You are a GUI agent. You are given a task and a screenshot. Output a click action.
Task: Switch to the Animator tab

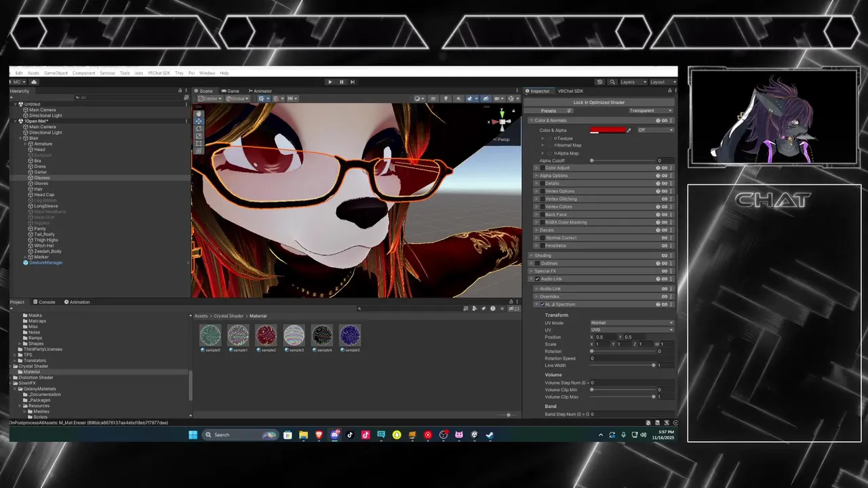[x=260, y=91]
